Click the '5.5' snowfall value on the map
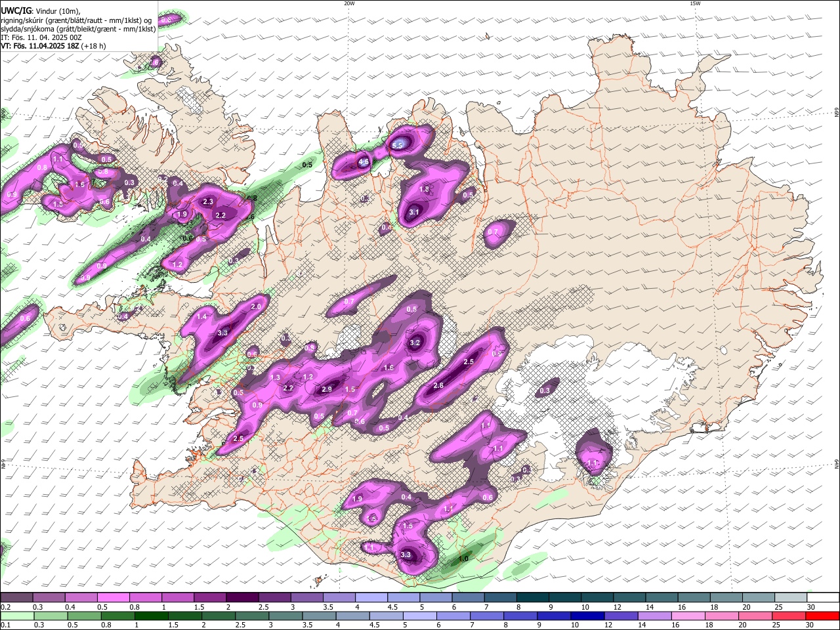 [398, 146]
